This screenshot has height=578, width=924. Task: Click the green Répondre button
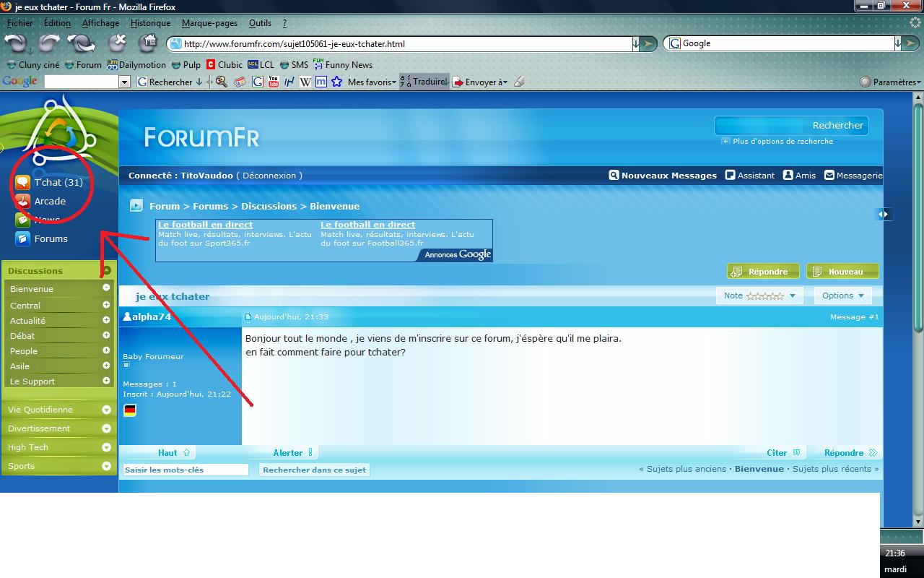pos(762,272)
